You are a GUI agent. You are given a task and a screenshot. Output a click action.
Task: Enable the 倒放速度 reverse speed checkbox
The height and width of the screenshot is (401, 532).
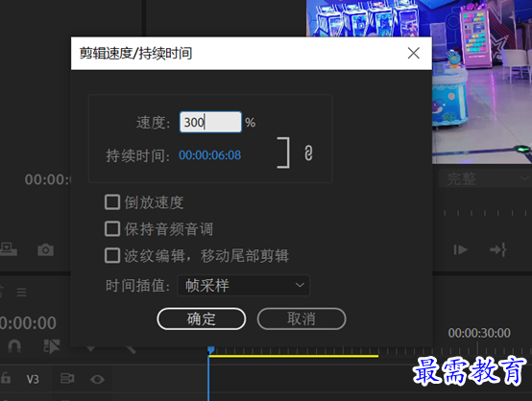pyautogui.click(x=112, y=202)
